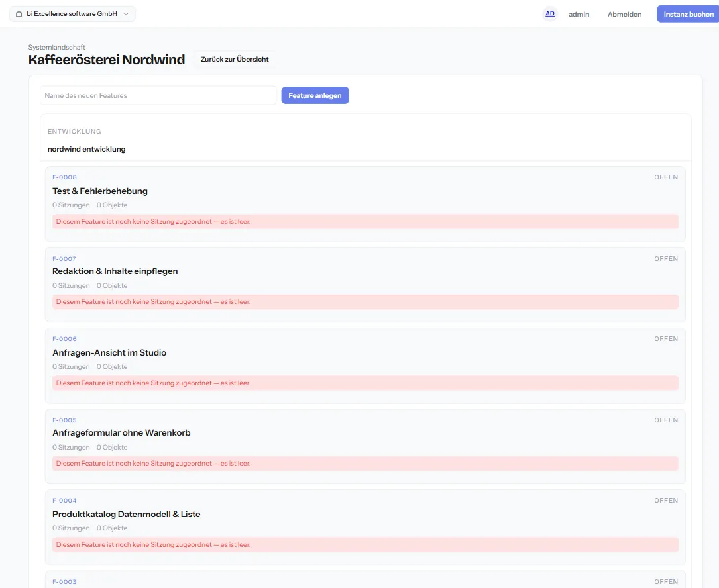The image size is (719, 588).
Task: Select the Anfrageformular ohne Warenkorb title
Action: 121,432
